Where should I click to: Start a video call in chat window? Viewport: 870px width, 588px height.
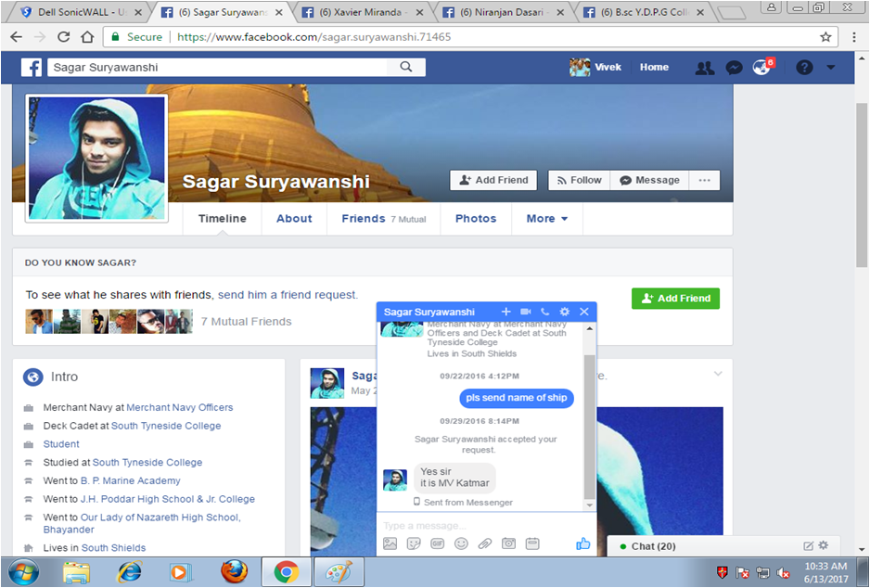(x=526, y=312)
